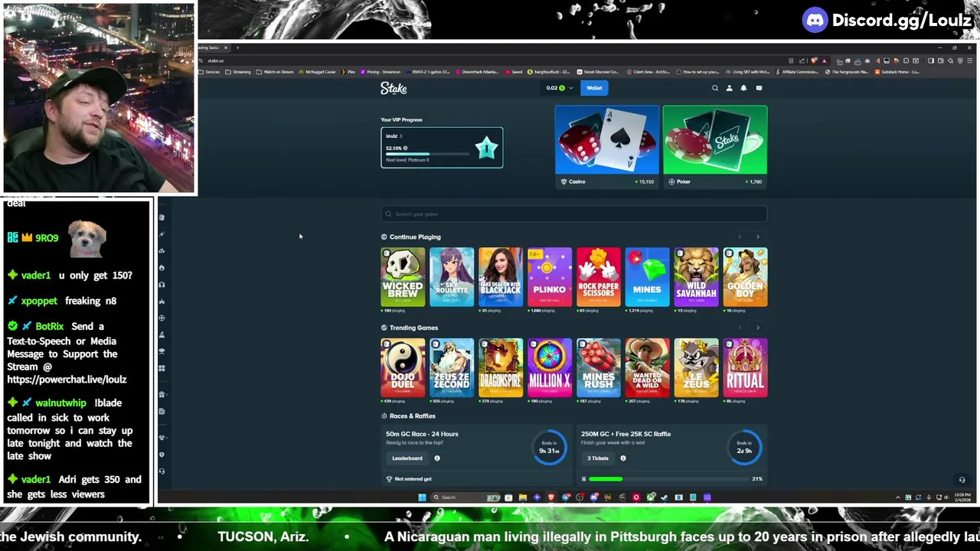Open the Casino banner card

coord(607,146)
